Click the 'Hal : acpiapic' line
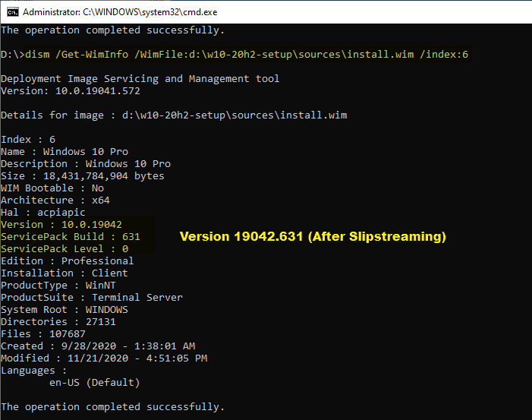This screenshot has width=532, height=420. [43, 213]
